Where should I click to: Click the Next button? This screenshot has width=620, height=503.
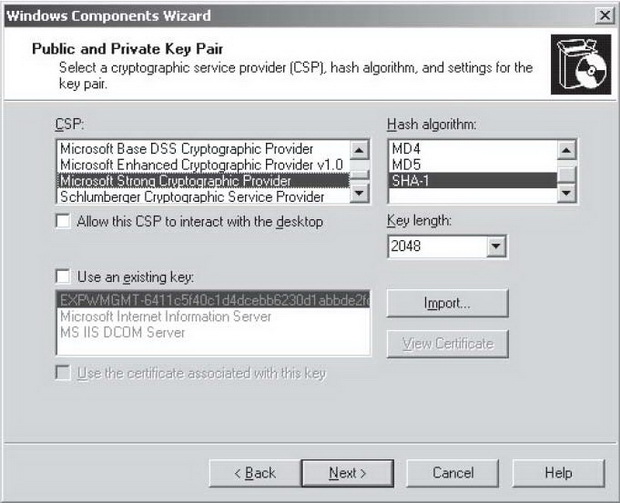click(x=348, y=473)
